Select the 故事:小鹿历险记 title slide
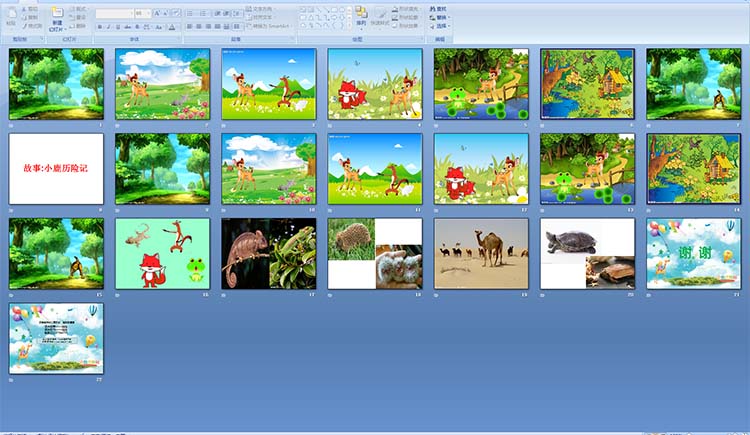 coord(56,169)
